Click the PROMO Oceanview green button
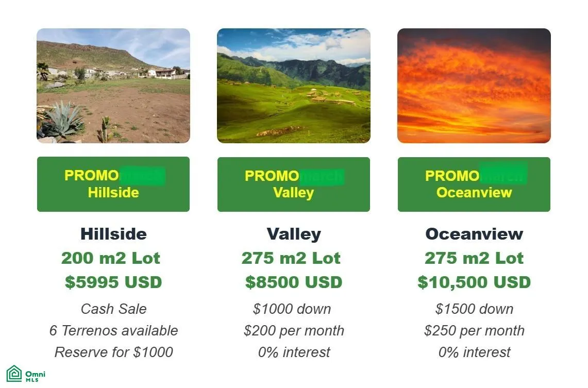Viewport: 588px width, 388px height. [474, 184]
